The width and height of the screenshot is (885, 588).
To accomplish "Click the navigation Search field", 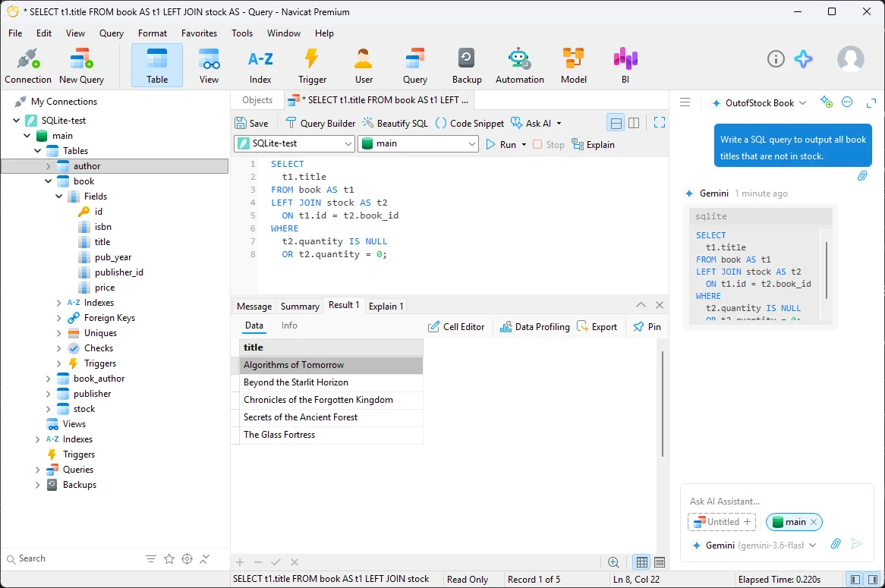I will (x=74, y=558).
